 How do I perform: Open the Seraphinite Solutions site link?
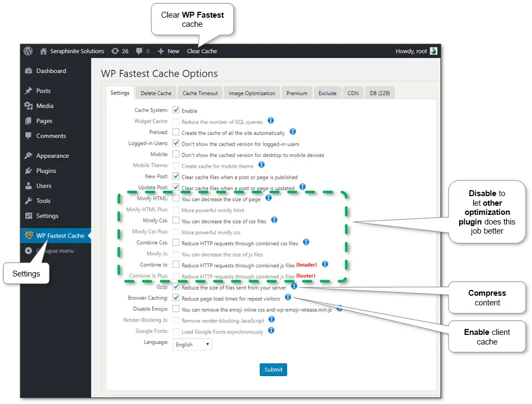coord(77,51)
